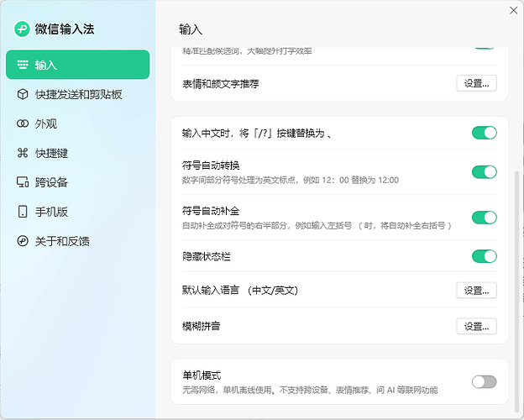Click the command-key icon for 快捷键
The image size is (524, 420).
(23, 153)
